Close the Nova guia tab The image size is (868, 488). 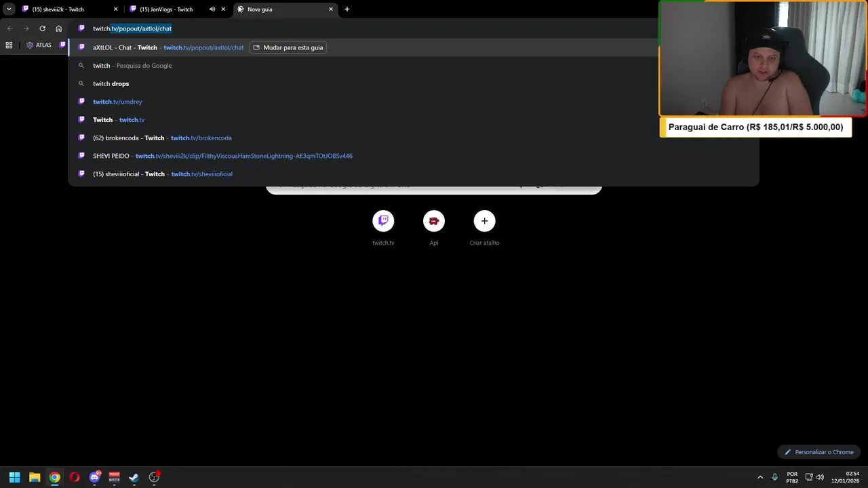(331, 9)
